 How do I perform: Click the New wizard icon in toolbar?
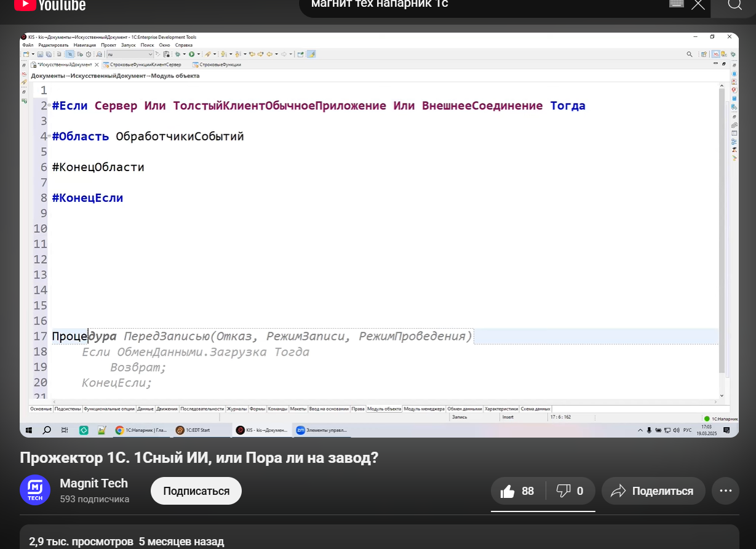(26, 54)
